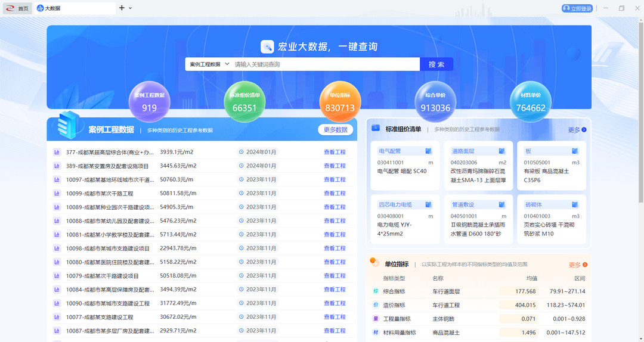
Task: Click the book icon on 道路面层 card
Action: pos(501,151)
